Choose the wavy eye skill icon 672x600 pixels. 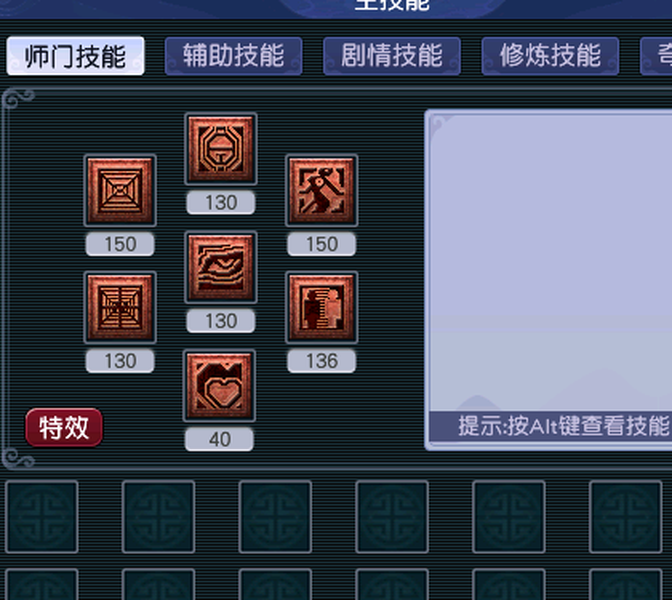point(221,267)
